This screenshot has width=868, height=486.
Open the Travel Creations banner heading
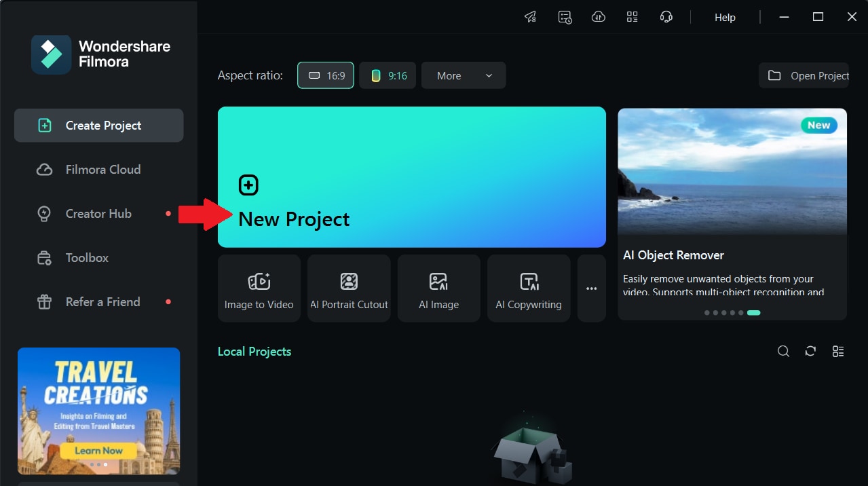(x=96, y=384)
